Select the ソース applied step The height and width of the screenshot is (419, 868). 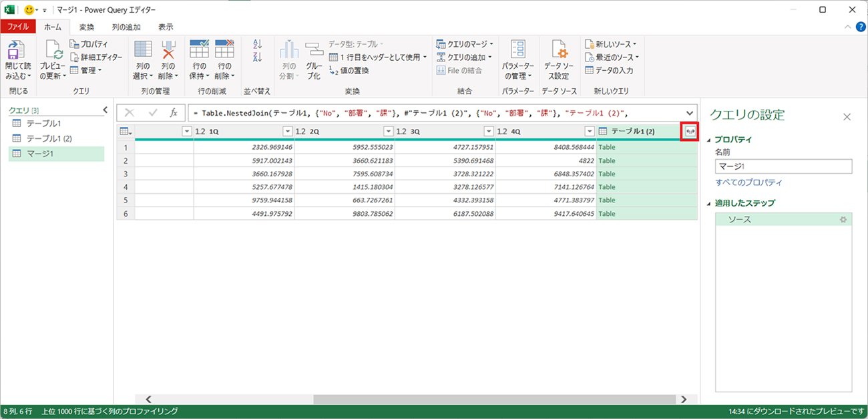pyautogui.click(x=783, y=219)
